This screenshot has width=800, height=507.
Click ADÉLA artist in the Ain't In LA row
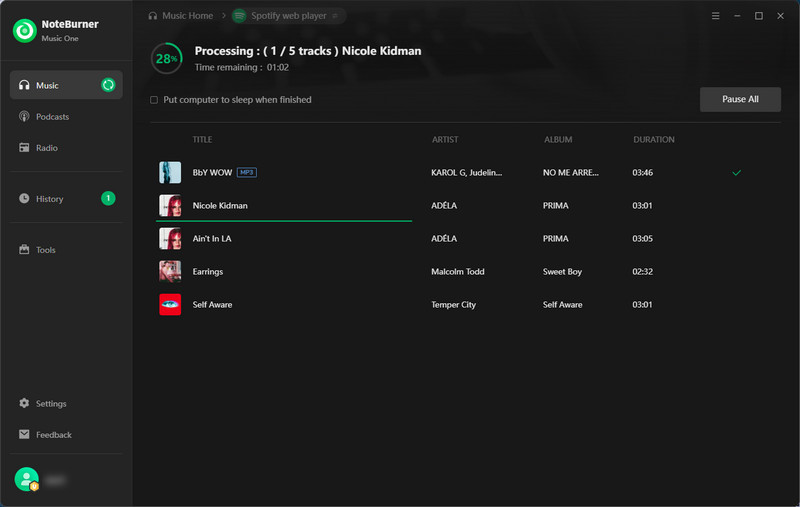[444, 238]
